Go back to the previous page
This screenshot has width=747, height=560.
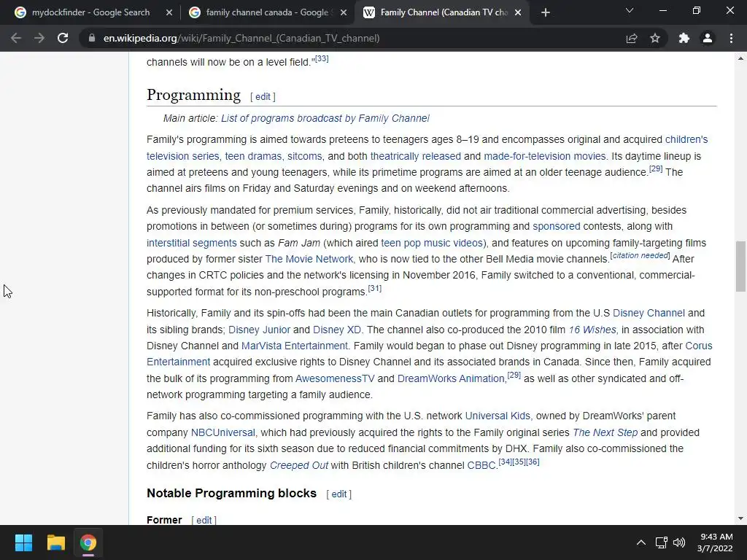pyautogui.click(x=16, y=38)
